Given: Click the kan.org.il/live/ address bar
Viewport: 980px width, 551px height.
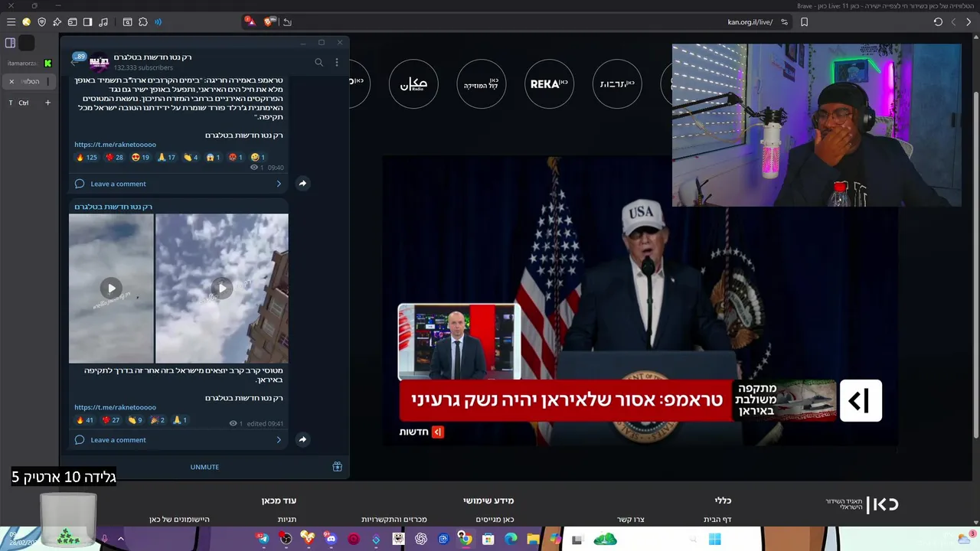Looking at the screenshot, I should (x=750, y=22).
